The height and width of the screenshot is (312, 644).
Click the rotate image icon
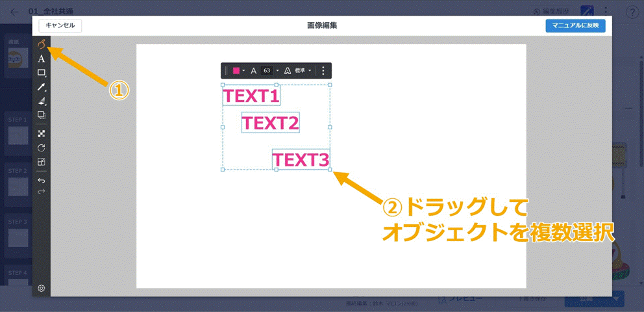point(41,148)
